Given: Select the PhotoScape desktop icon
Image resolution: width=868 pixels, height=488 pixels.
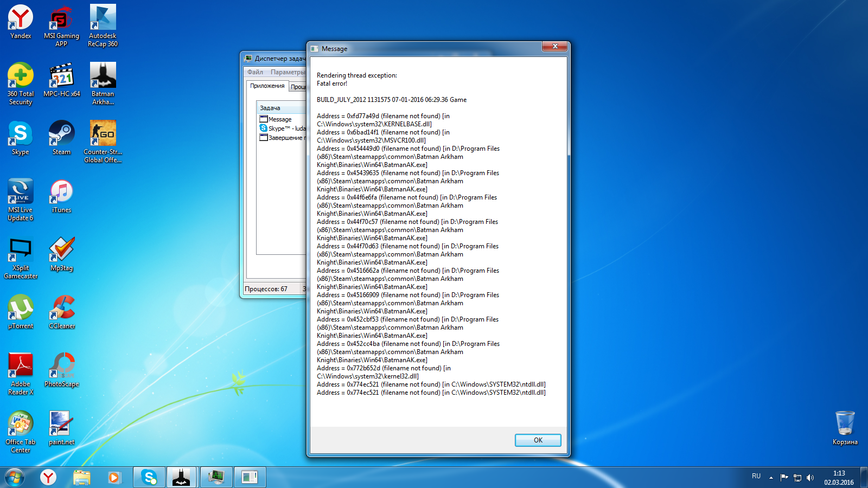Looking at the screenshot, I should [61, 370].
